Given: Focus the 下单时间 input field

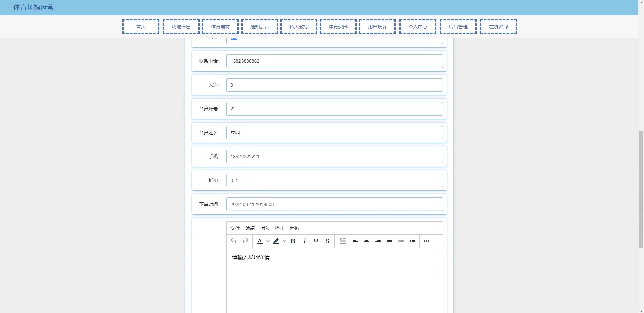Looking at the screenshot, I should [335, 204].
